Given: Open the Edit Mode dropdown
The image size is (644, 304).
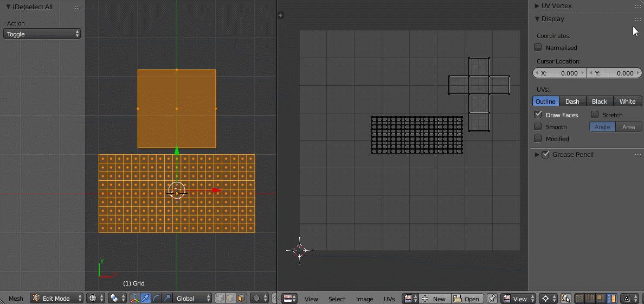Looking at the screenshot, I should click(57, 299).
